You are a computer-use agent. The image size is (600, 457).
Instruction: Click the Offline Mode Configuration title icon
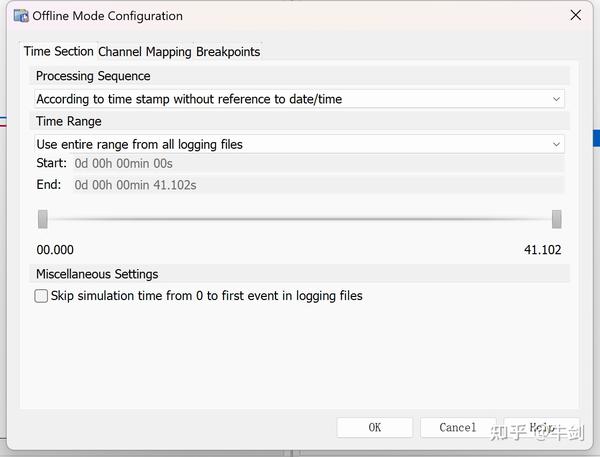(x=21, y=16)
